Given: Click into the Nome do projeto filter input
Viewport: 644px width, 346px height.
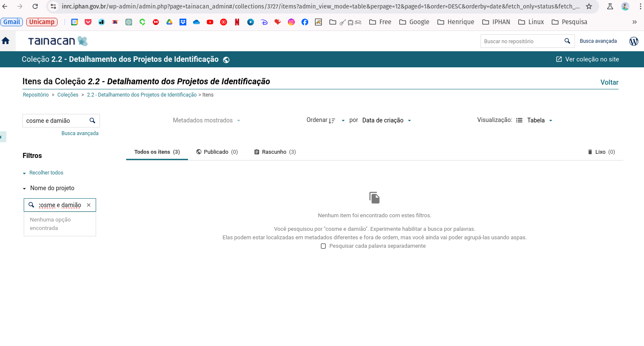Looking at the screenshot, I should 60,205.
